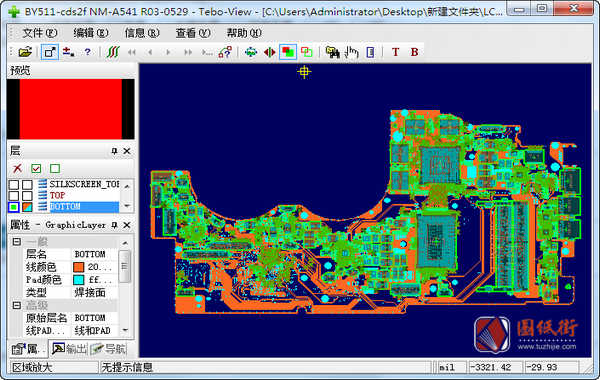This screenshot has width=600, height=380.
Task: Click the find component binoculars icon
Action: tap(332, 52)
